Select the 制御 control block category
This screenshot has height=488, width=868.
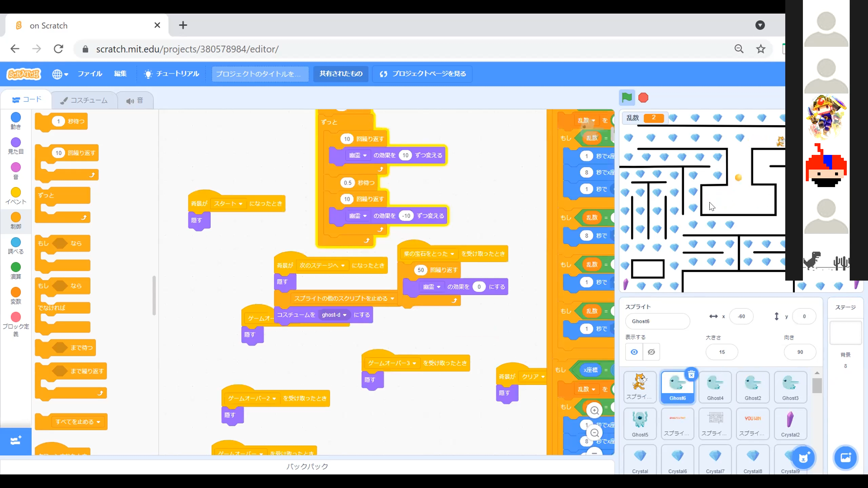pos(16,220)
